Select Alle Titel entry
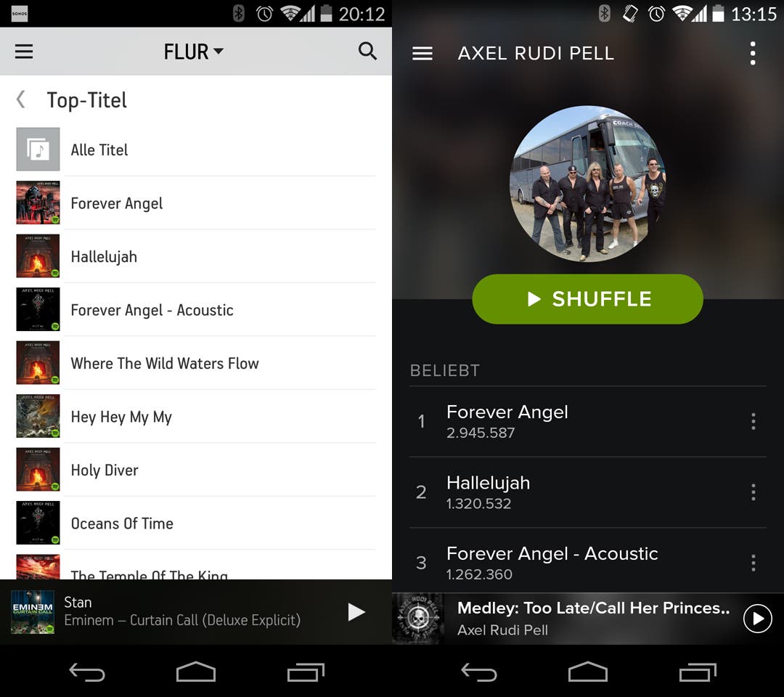Image resolution: width=784 pixels, height=697 pixels. pyautogui.click(x=195, y=150)
